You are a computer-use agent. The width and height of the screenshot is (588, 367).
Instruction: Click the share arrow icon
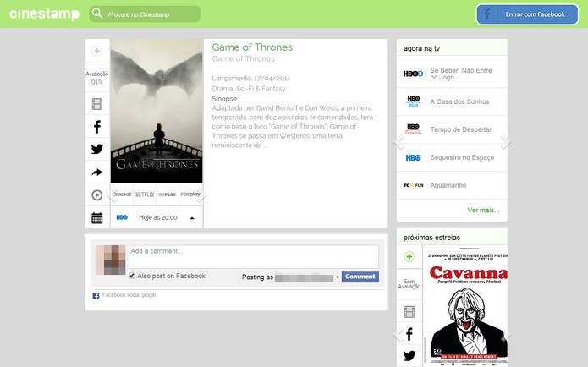[96, 172]
